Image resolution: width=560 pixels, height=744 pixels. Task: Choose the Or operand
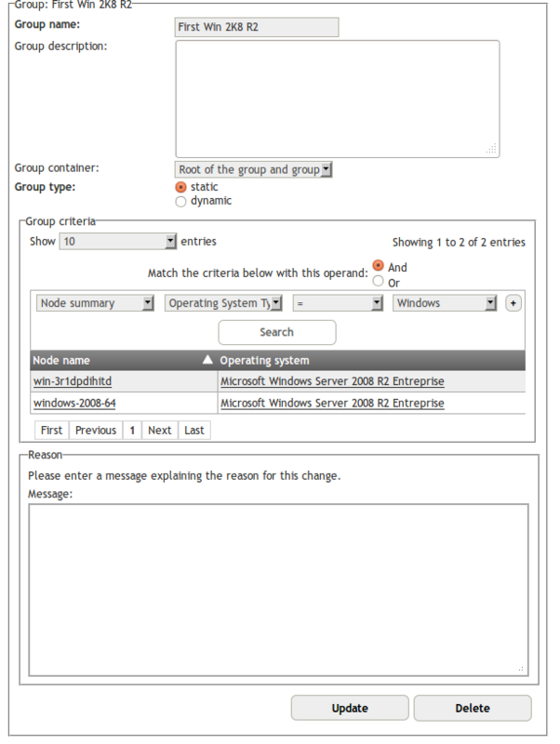[x=379, y=281]
